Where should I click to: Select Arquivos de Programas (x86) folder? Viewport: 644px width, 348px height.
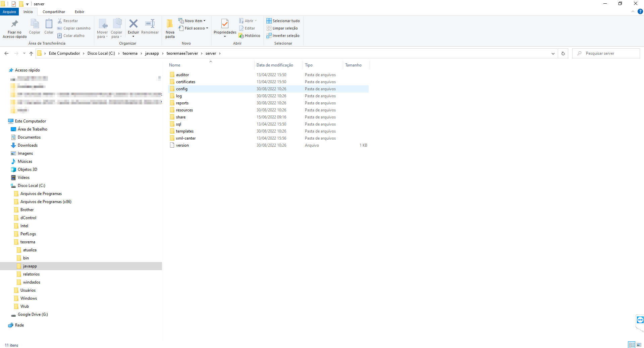click(46, 202)
